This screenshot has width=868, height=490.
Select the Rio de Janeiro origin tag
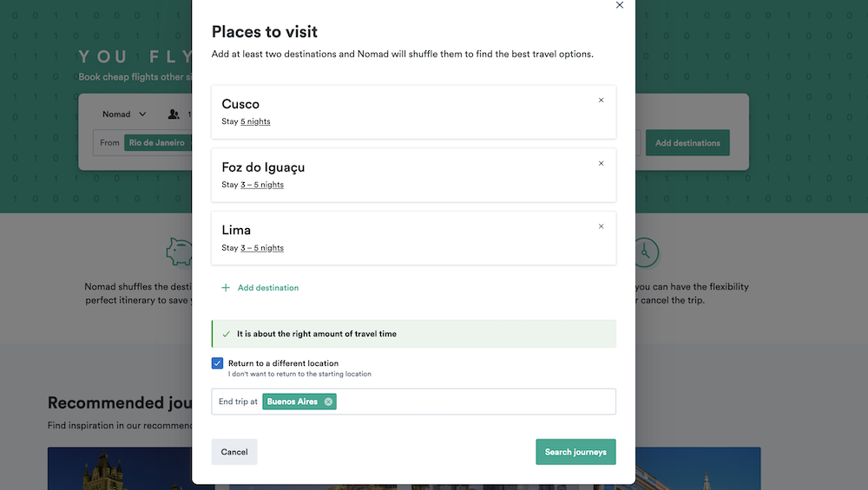pyautogui.click(x=156, y=143)
